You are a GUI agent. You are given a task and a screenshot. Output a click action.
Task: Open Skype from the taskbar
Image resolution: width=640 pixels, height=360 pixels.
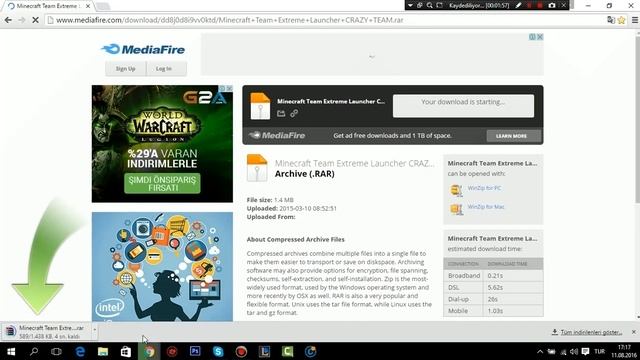click(x=218, y=351)
